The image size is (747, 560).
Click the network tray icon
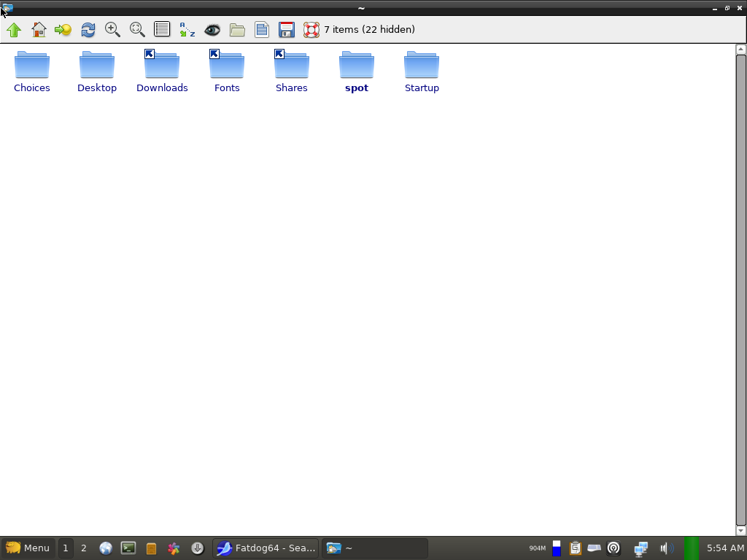click(640, 548)
